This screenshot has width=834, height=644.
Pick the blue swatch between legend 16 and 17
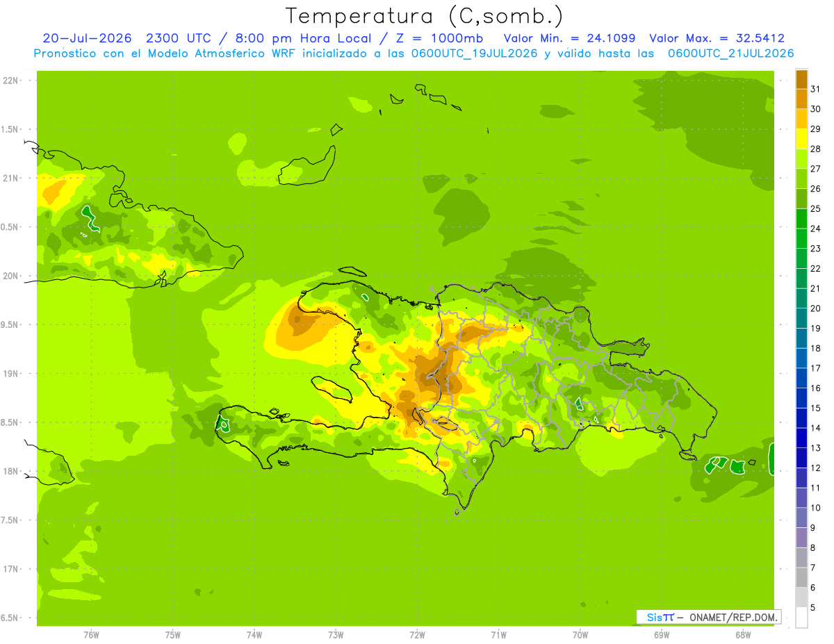[x=801, y=378]
